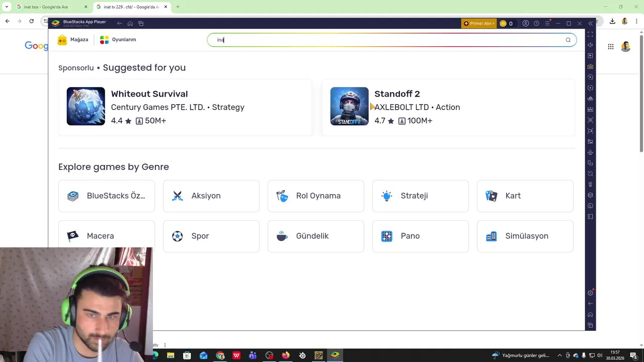This screenshot has width=644, height=362.
Task: Open the Mağaza store tab
Action: click(73, 40)
